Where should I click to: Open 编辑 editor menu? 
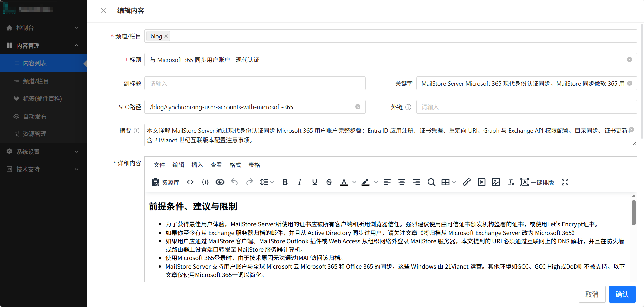[178, 165]
